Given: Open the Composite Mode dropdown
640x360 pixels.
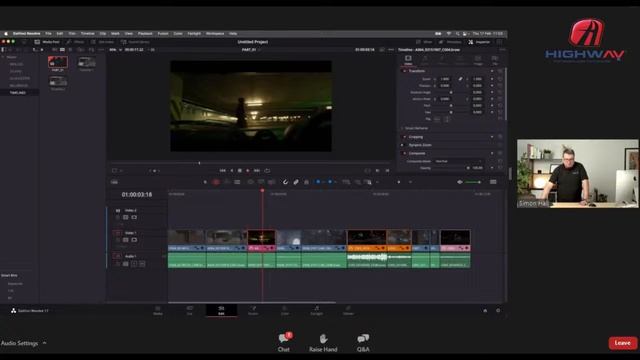Looking at the screenshot, I should [x=458, y=161].
